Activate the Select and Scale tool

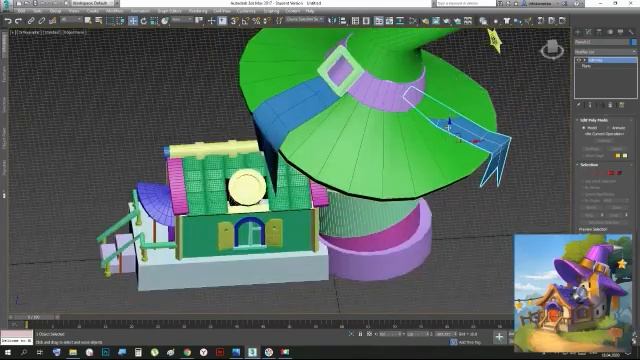point(154,21)
